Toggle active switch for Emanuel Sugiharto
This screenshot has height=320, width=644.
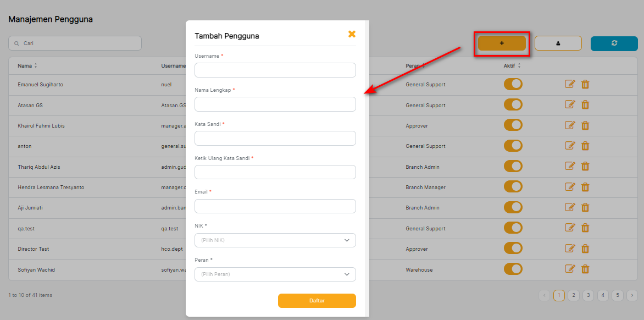[513, 84]
